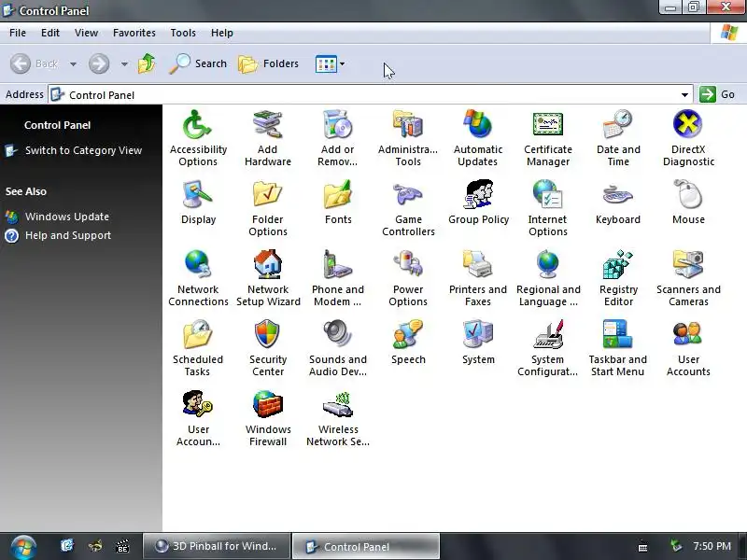Click the clock showing 7:50 PM
Image resolution: width=747 pixels, height=560 pixels.
pyautogui.click(x=712, y=546)
